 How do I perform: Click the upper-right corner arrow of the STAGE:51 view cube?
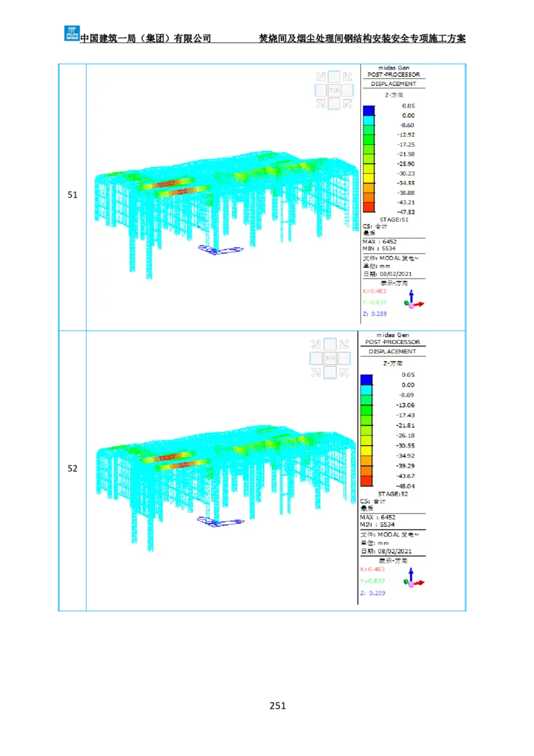click(346, 77)
